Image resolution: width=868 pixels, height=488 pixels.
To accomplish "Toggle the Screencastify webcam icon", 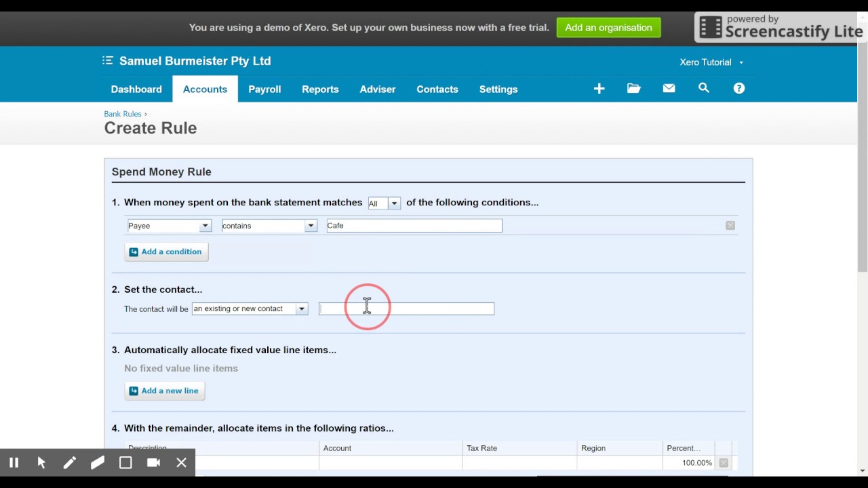I will 153,463.
